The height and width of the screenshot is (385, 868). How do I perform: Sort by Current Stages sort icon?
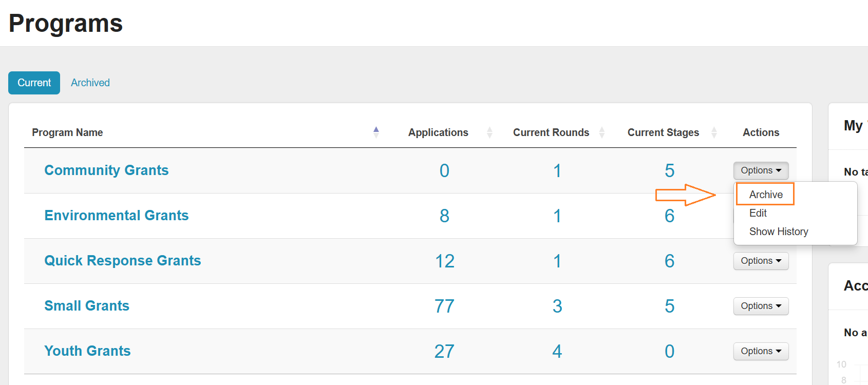click(714, 132)
